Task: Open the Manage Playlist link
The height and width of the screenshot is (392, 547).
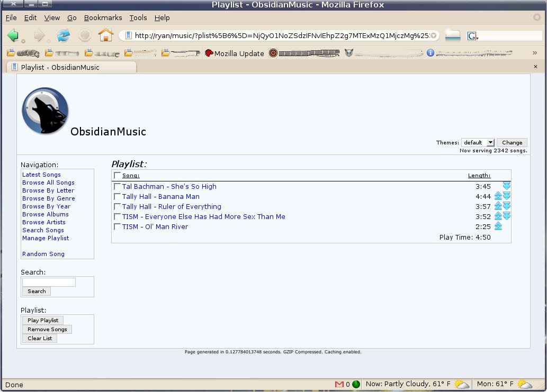Action: coord(46,238)
